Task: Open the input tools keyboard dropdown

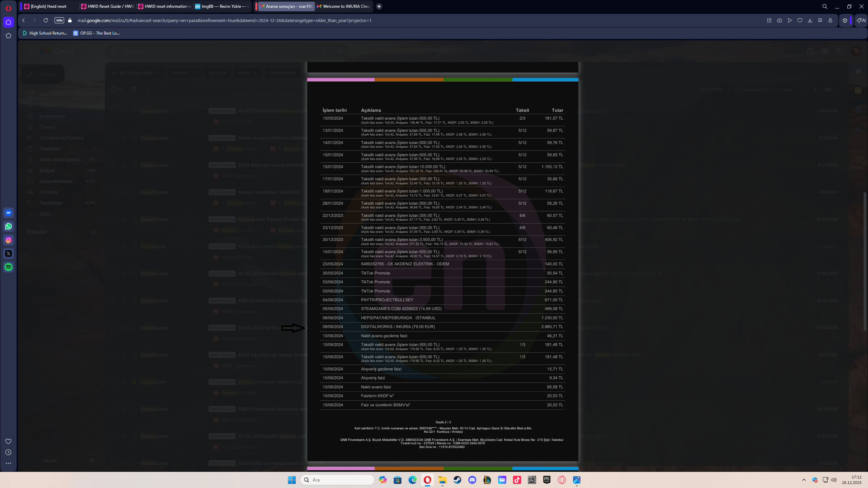Action: 830,89
